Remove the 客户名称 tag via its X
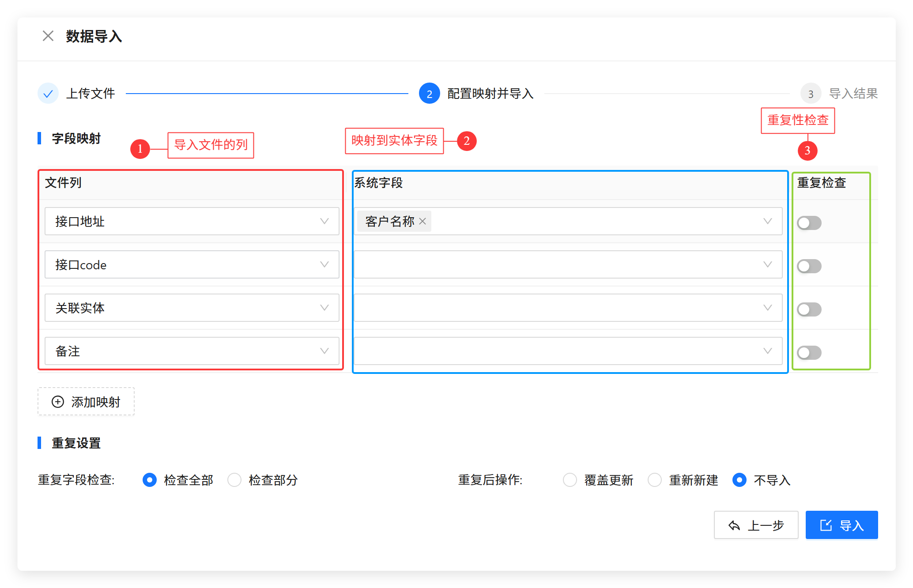 tap(423, 221)
